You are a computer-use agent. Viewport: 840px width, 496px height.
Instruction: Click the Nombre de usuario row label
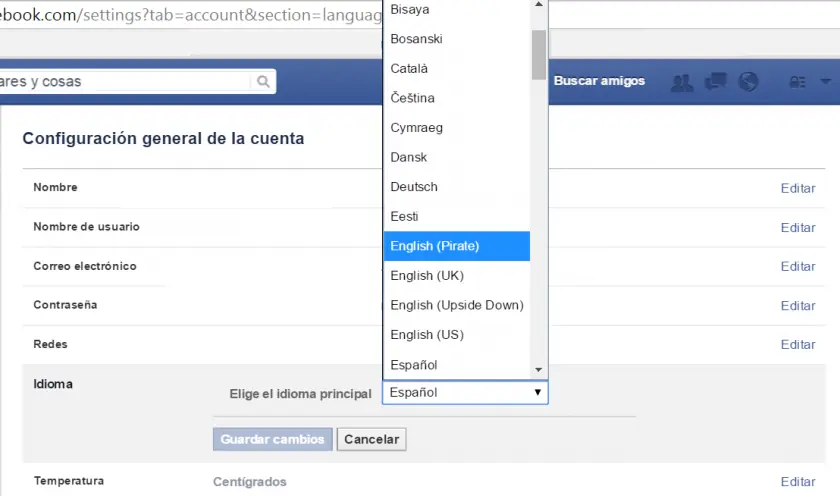[x=86, y=227]
